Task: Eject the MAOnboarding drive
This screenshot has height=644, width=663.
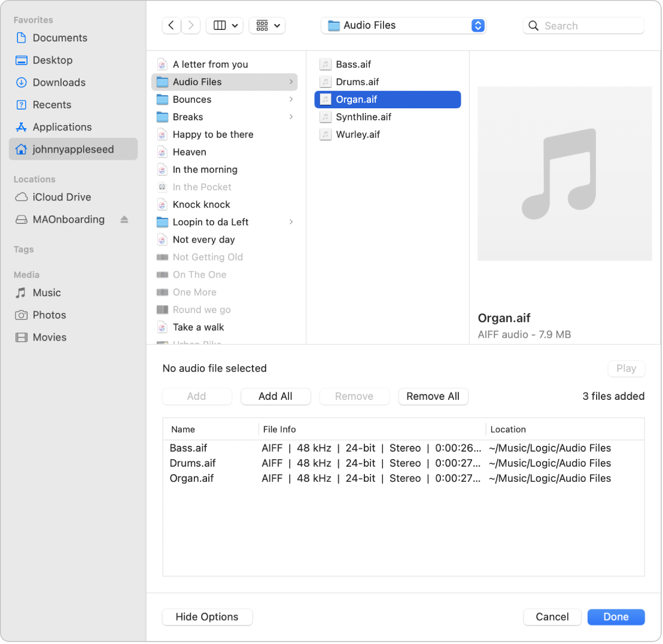Action: pos(124,219)
